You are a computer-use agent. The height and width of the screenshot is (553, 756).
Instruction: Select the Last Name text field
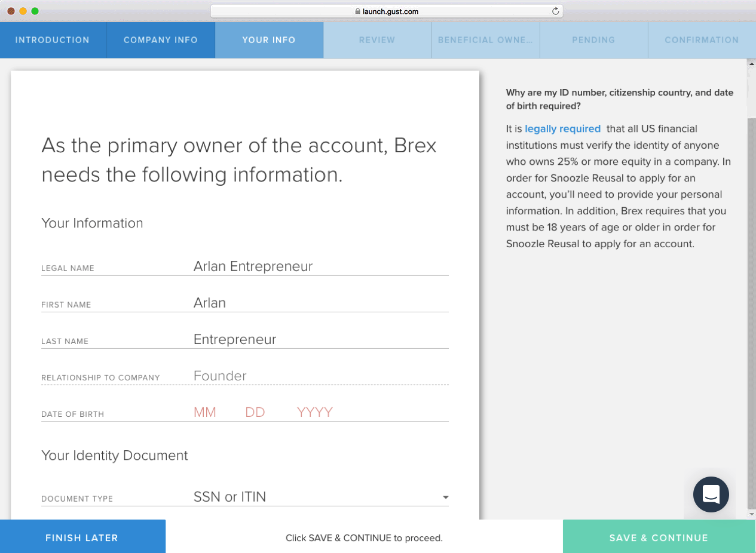coord(320,339)
